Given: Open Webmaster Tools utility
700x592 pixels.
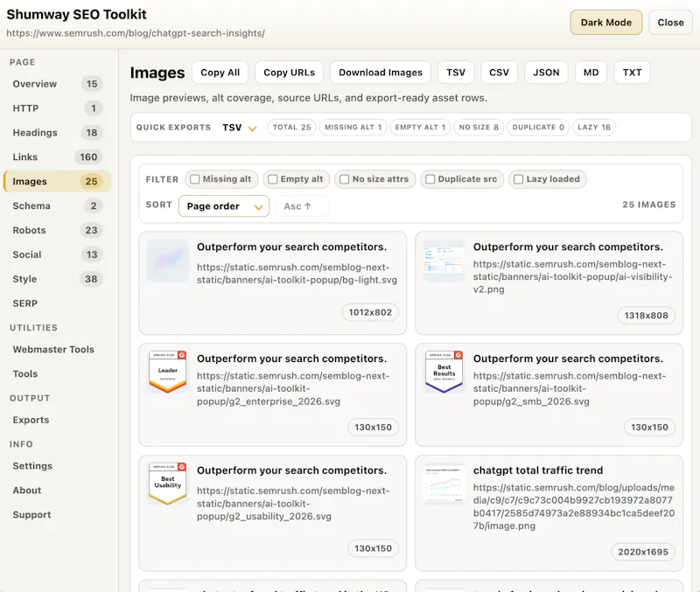Looking at the screenshot, I should point(57,349).
